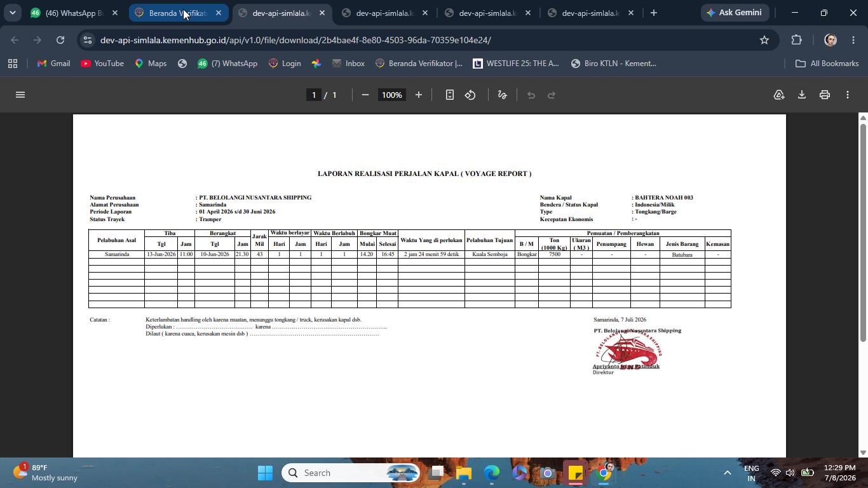Screen dimensions: 868x488
Task: Click the ENG IN language indicator
Action: pyautogui.click(x=752, y=473)
